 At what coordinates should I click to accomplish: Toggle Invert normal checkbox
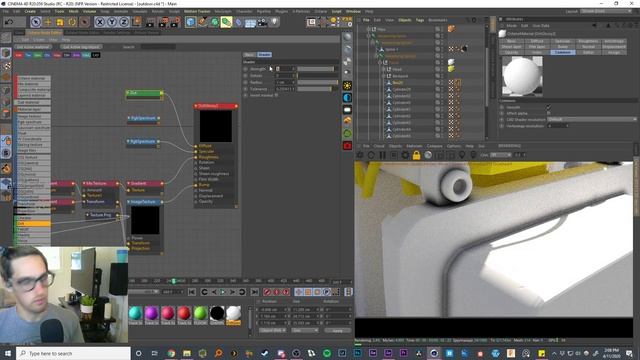276,95
